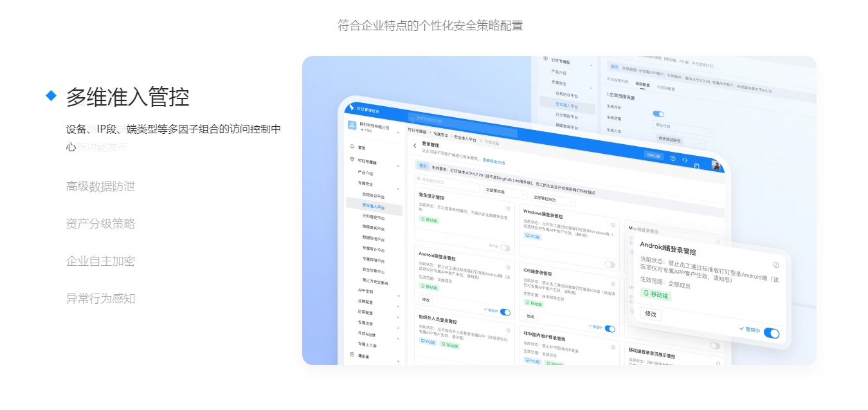
Task: Select the 高级数据防泄 feature tab
Action: [x=100, y=187]
